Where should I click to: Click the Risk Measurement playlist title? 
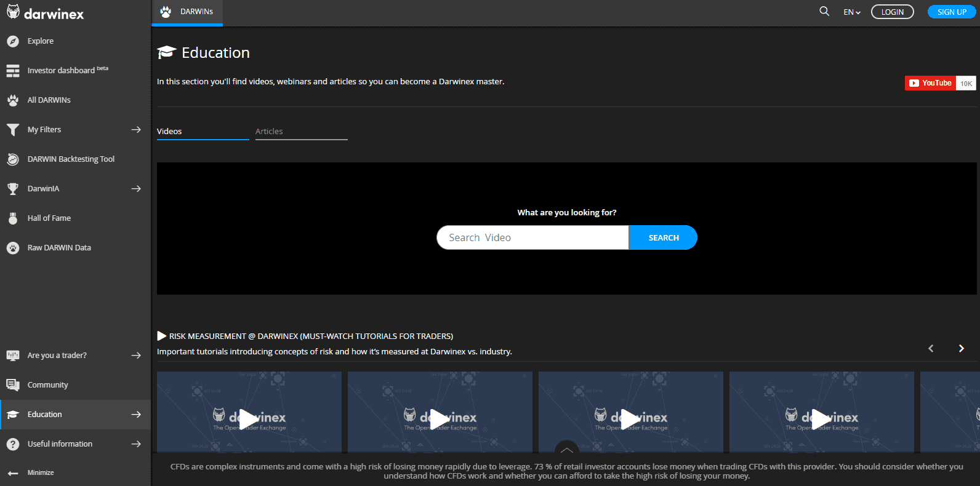(x=311, y=337)
